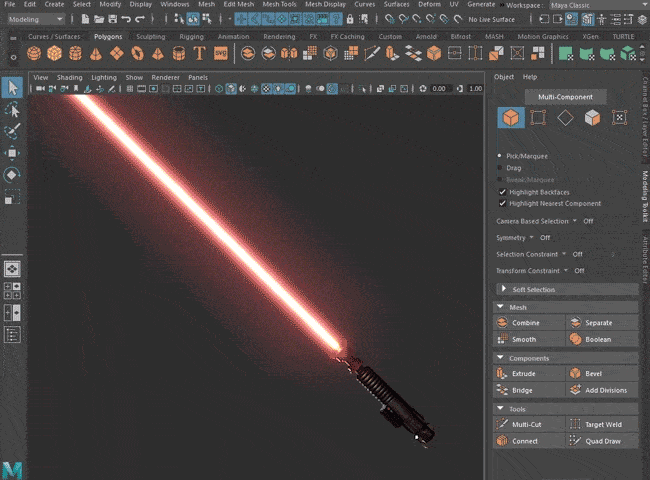The width and height of the screenshot is (650, 480).
Task: Create a polygon cylinder from shelf
Action: pos(75,54)
